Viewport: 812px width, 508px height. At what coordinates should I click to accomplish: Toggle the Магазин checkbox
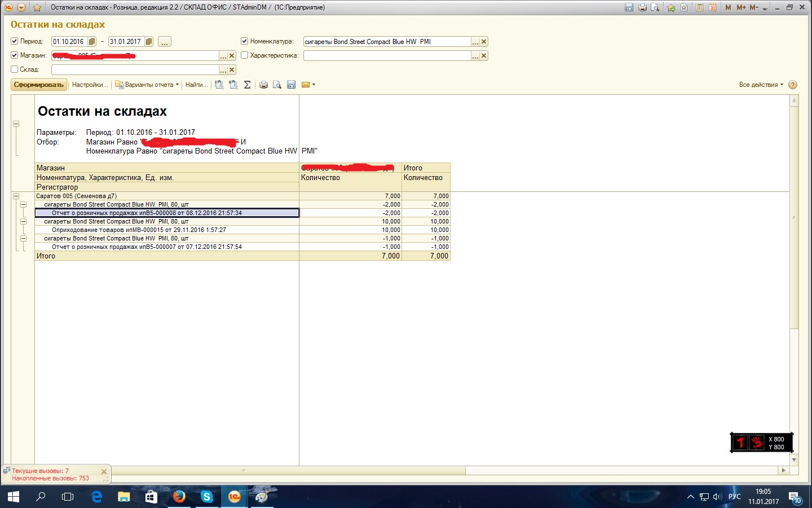click(15, 55)
